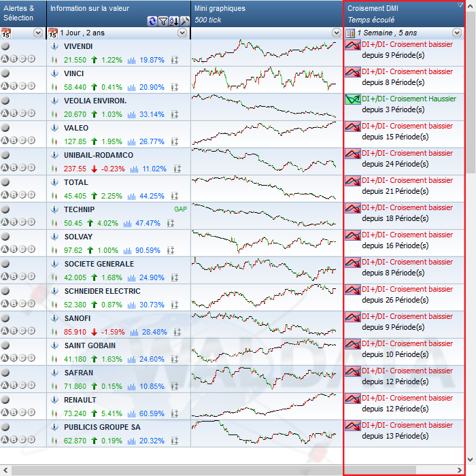Expand Croisement DMI column menu triangle
Screen dimensions: 476x476
pyautogui.click(x=460, y=5)
